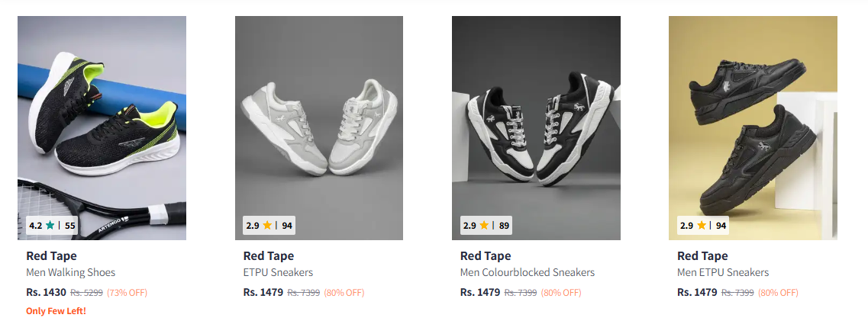Click struck-through Rs. 5299 original price

pyautogui.click(x=86, y=293)
